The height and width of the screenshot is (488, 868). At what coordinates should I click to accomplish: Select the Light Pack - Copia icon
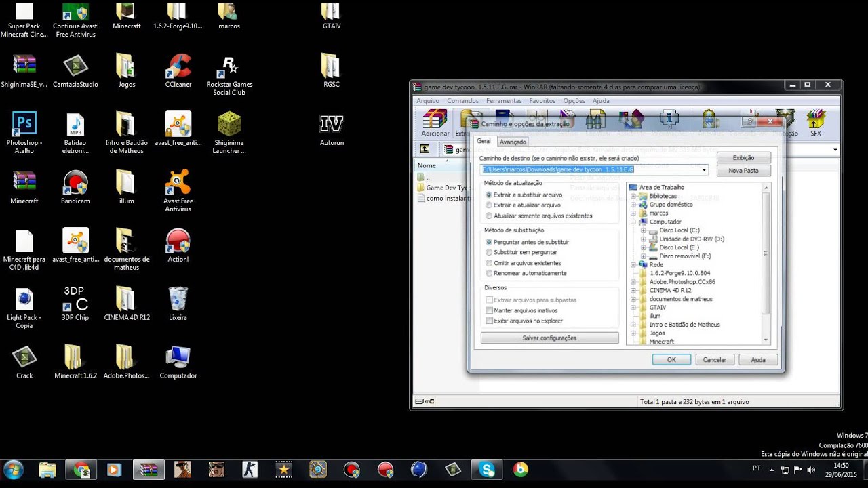(24, 308)
